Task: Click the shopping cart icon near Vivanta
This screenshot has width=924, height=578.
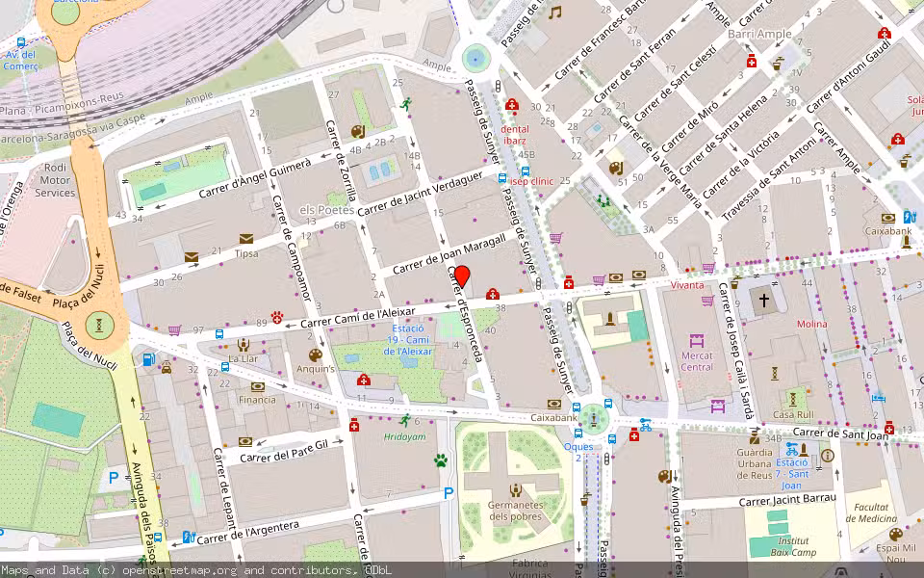Action: [x=707, y=269]
